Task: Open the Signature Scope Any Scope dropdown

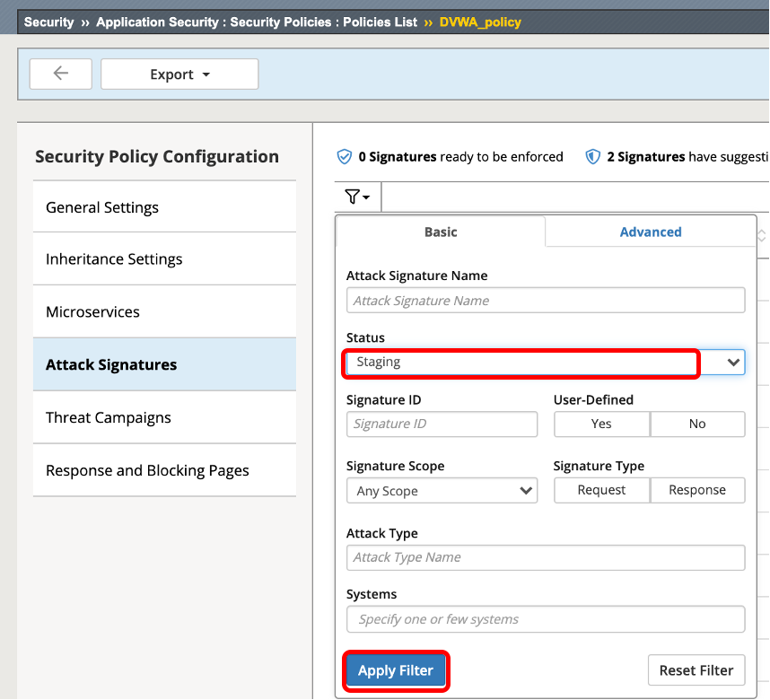Action: (x=442, y=491)
